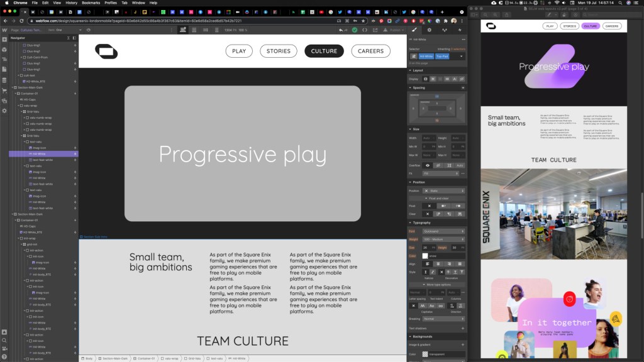Click the Publish button
The width and height of the screenshot is (644, 362).
396,30
